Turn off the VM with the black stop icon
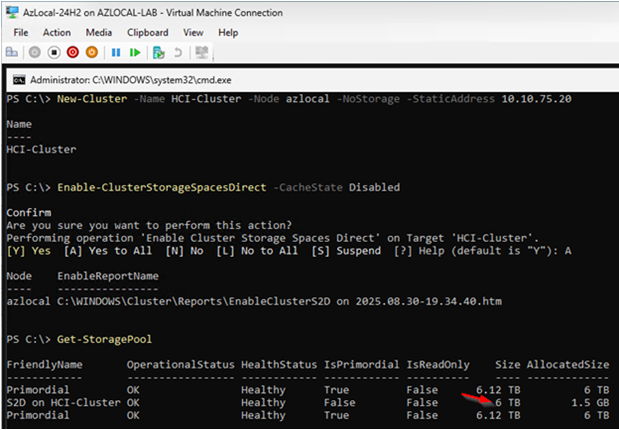 click(56, 52)
